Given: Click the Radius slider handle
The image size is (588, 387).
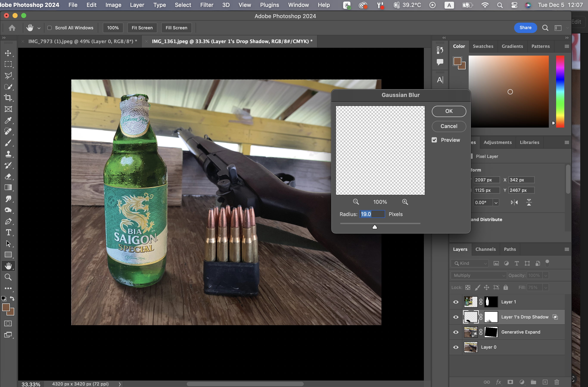Looking at the screenshot, I should click(x=375, y=227).
